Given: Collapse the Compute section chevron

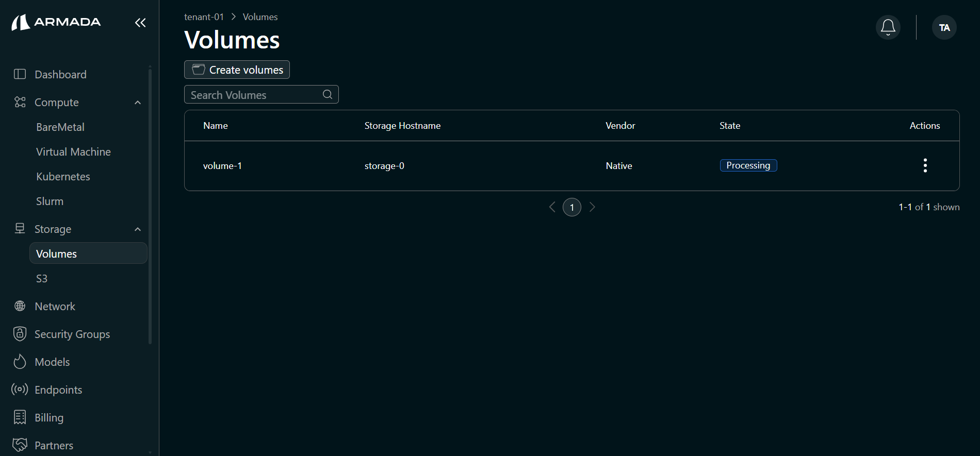Looking at the screenshot, I should pos(138,103).
